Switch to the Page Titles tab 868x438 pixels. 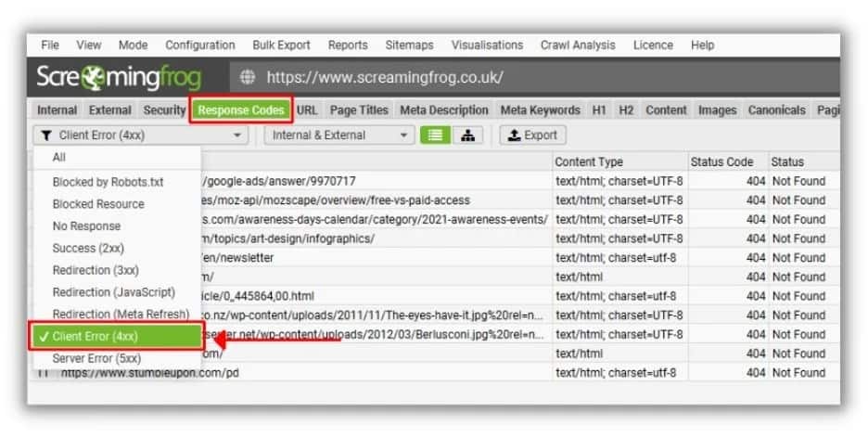[359, 110]
